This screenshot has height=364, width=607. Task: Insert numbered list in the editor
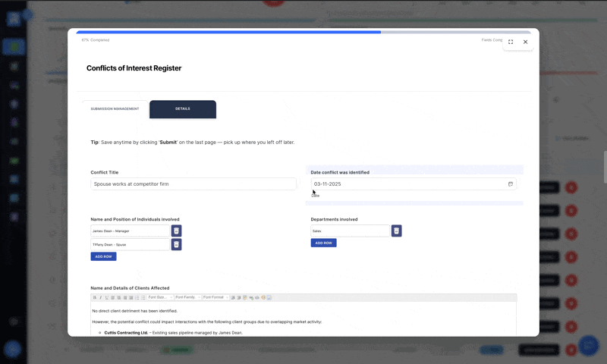[x=137, y=297]
